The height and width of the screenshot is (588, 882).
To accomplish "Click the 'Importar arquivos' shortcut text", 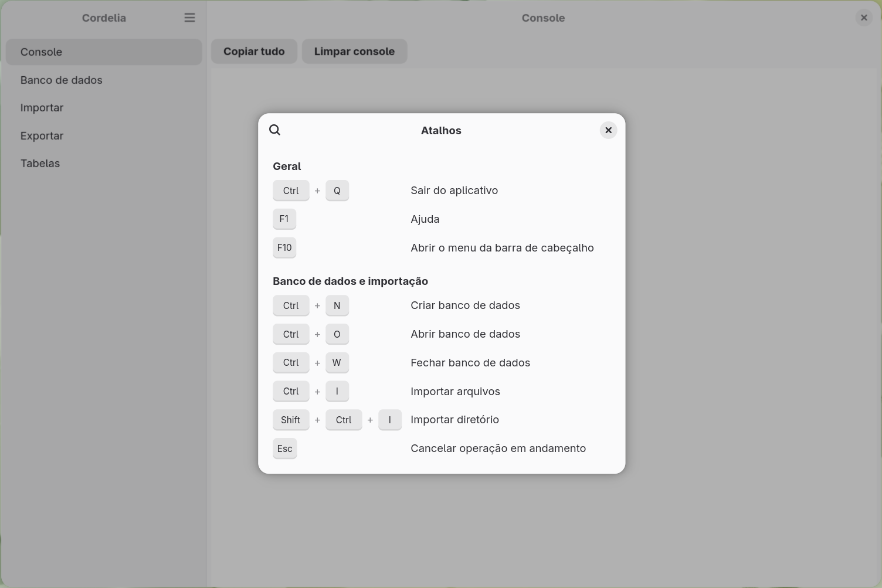I will (456, 392).
